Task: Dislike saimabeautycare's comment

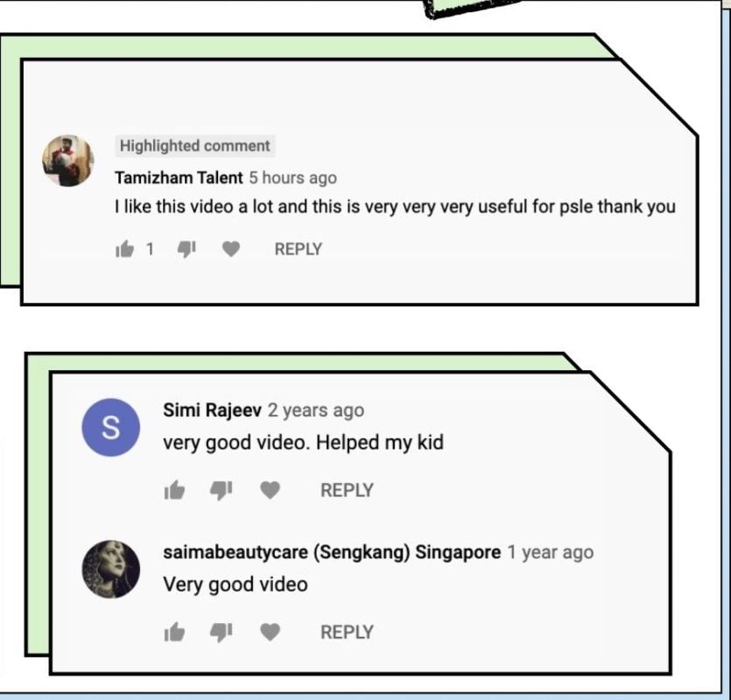Action: [221, 633]
